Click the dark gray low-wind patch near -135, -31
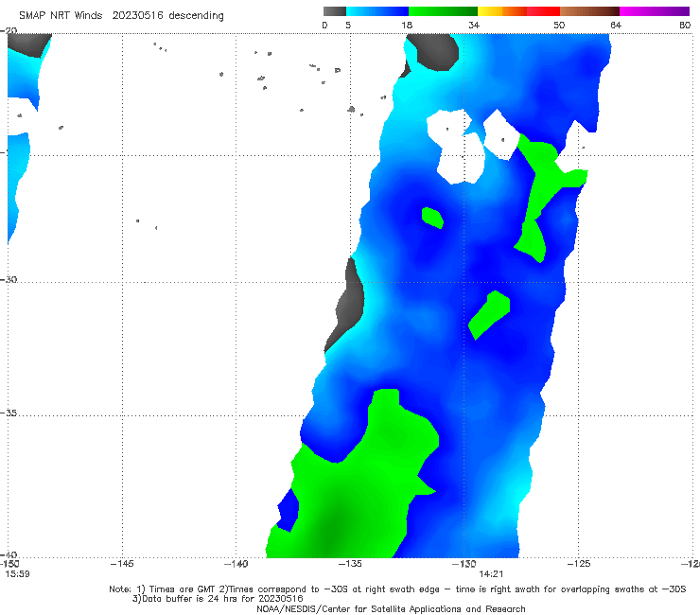This screenshot has width=700, height=615. pos(348,304)
